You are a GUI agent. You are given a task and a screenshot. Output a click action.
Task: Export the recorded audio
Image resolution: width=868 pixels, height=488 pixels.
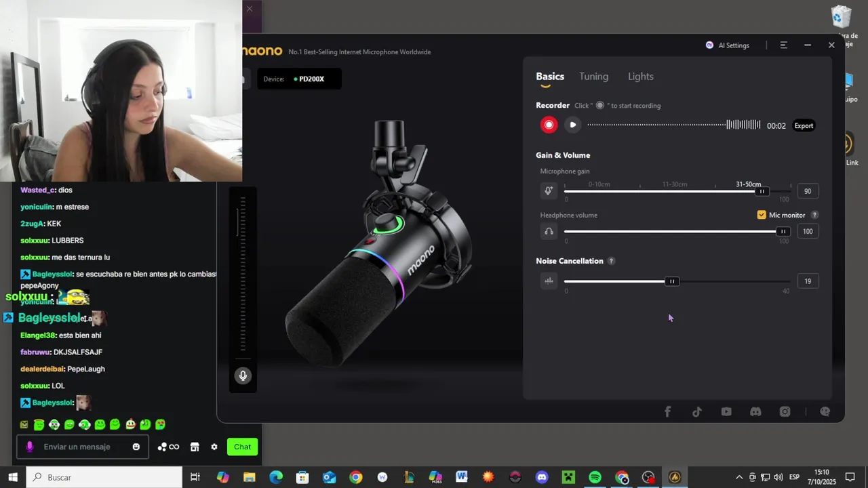click(x=804, y=125)
